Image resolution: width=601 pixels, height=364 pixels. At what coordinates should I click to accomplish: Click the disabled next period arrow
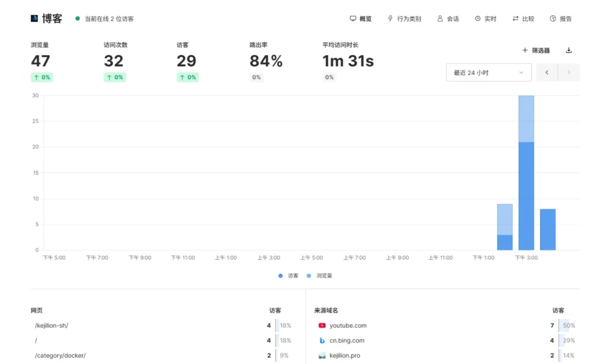point(568,73)
